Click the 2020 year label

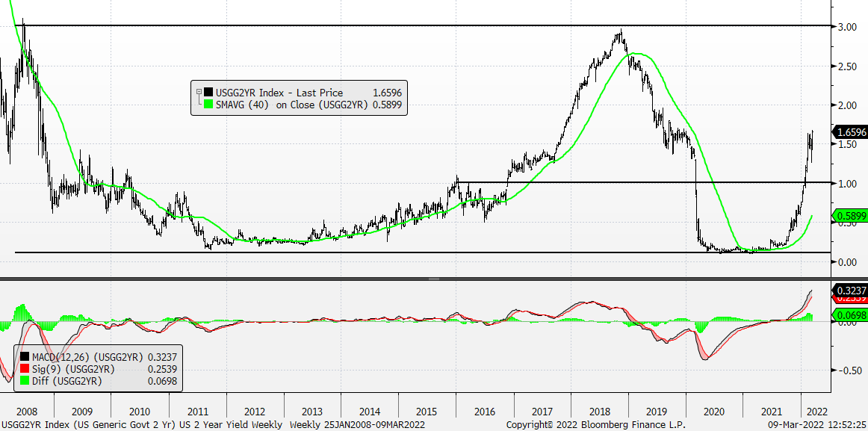714,412
